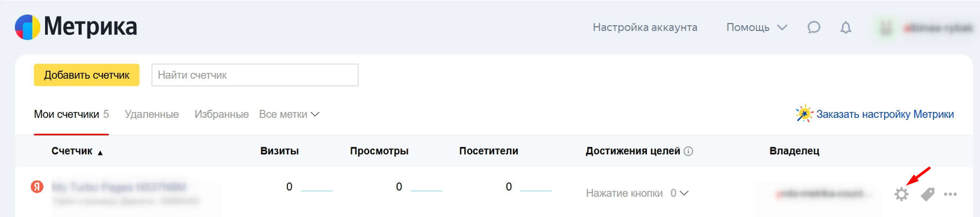Open counter settings gear icon
980x217 pixels.
tap(902, 194)
